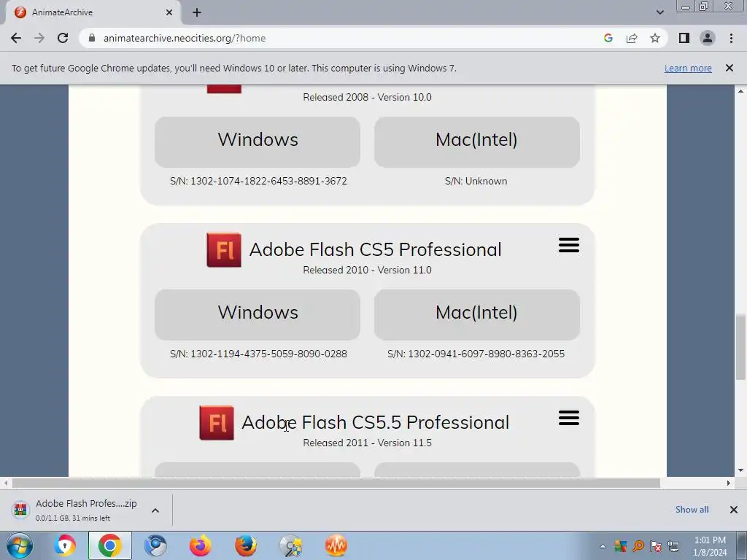The height and width of the screenshot is (560, 747).
Task: Open Action Center flag tray icon
Action: pyautogui.click(x=656, y=546)
